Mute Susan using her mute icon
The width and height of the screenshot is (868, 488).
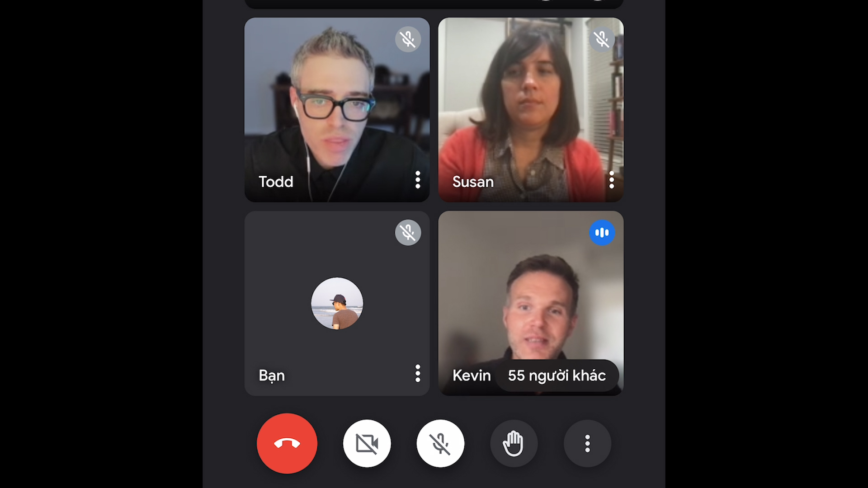coord(601,39)
